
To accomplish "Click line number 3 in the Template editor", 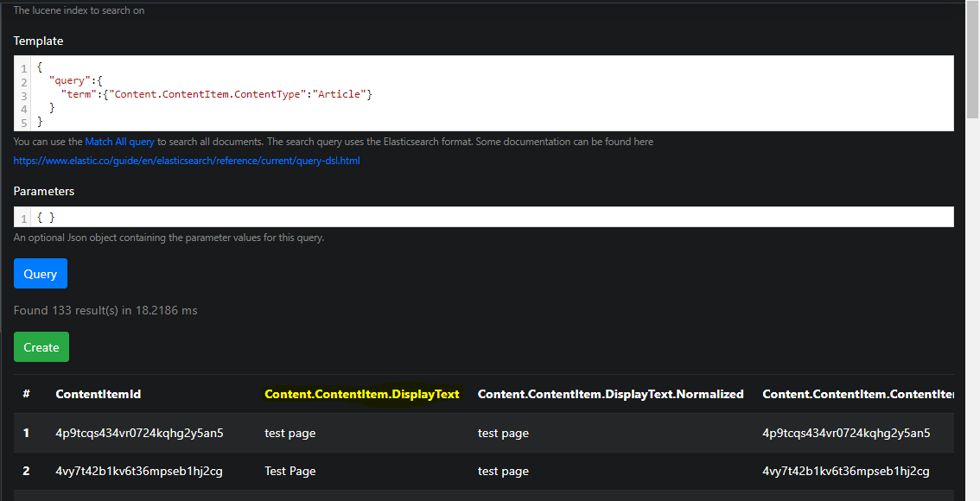I will click(22, 95).
